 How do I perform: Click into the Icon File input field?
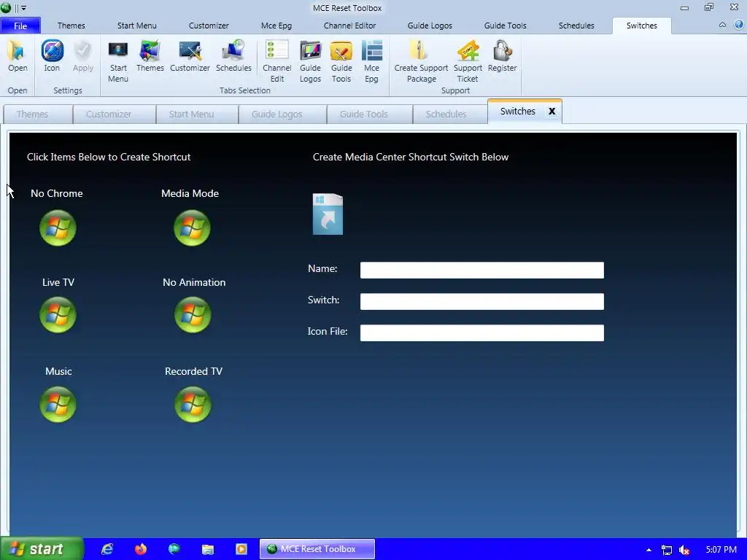(481, 332)
